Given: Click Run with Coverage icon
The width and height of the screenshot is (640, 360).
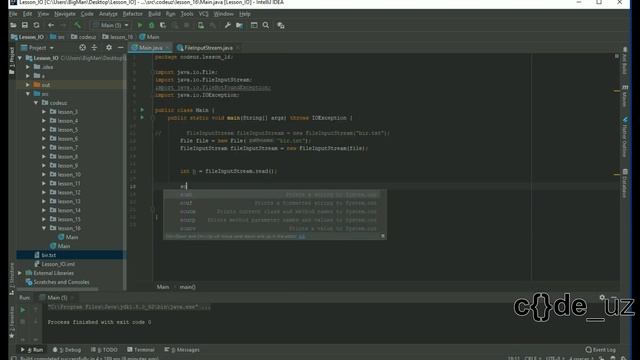Looking at the screenshot, I should pos(163,25).
